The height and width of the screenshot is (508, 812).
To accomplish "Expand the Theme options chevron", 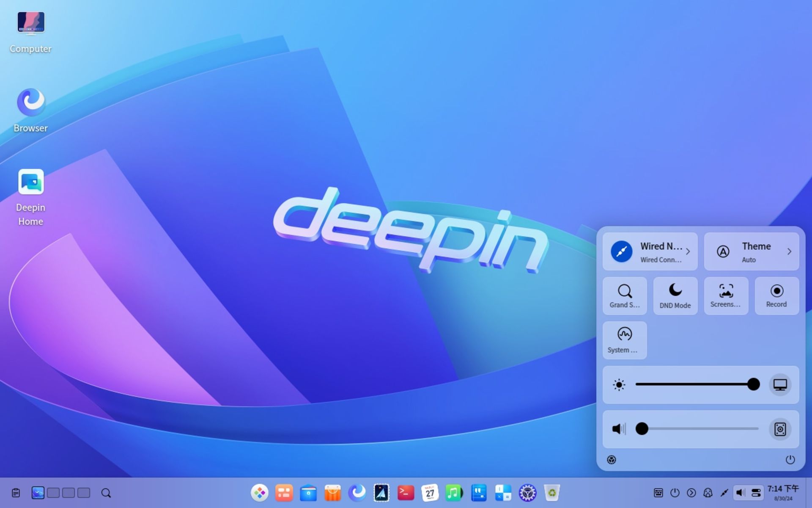I will (789, 251).
